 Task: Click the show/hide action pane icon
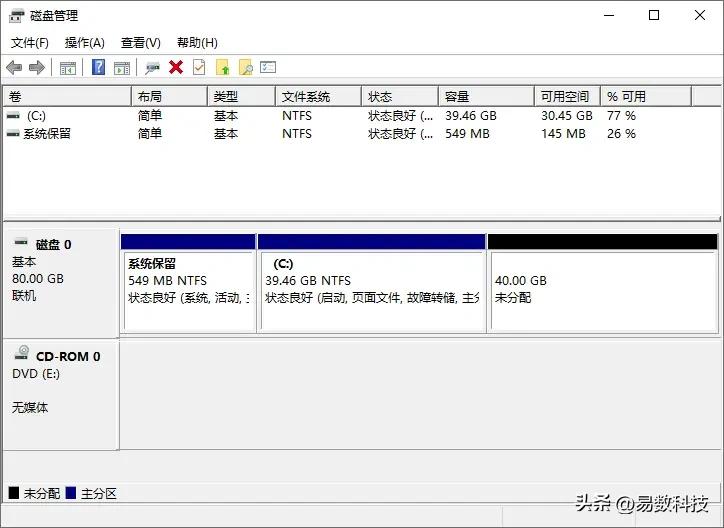click(x=122, y=68)
